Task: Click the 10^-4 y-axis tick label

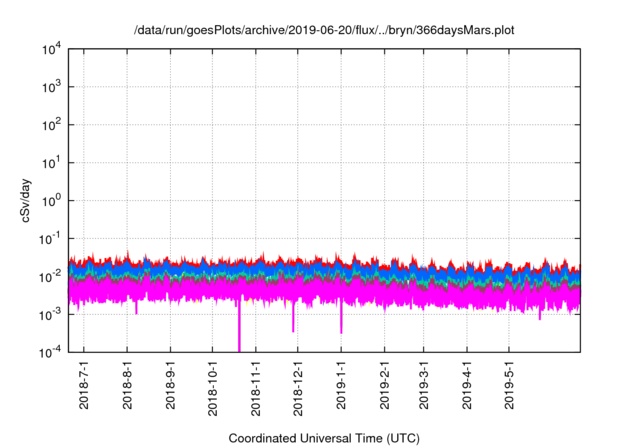Action: (x=50, y=352)
